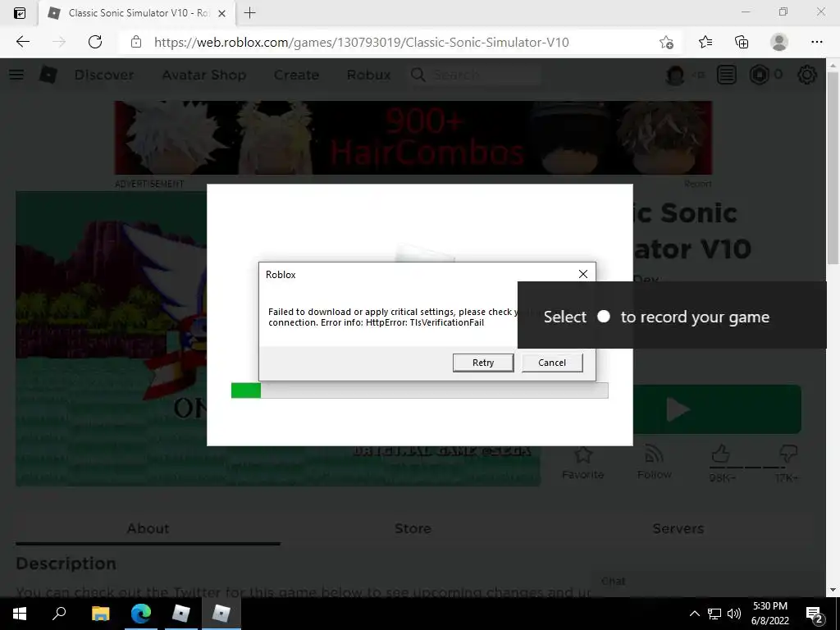The height and width of the screenshot is (630, 840).
Task: Open the Collections icon in Edge toolbar
Action: (742, 42)
